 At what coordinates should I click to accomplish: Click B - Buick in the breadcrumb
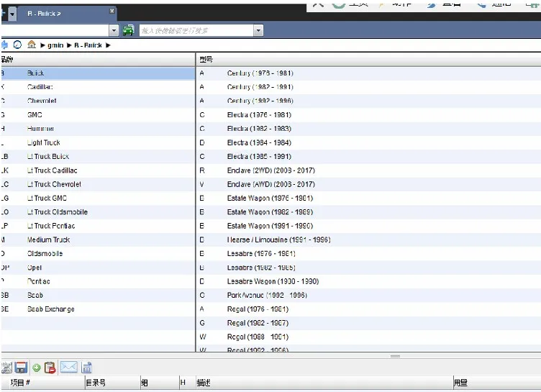[x=88, y=45]
